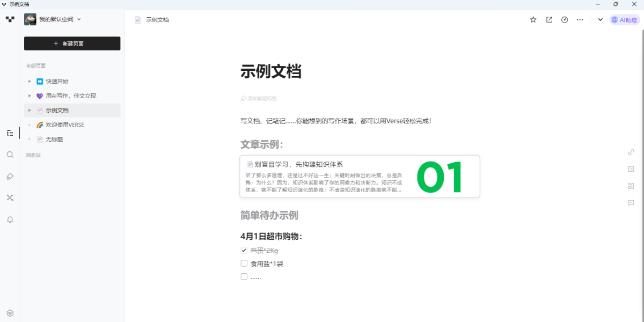Image resolution: width=644 pixels, height=322 pixels.
Task: Open the 欢迎使用VERSE page
Action: coord(64,125)
